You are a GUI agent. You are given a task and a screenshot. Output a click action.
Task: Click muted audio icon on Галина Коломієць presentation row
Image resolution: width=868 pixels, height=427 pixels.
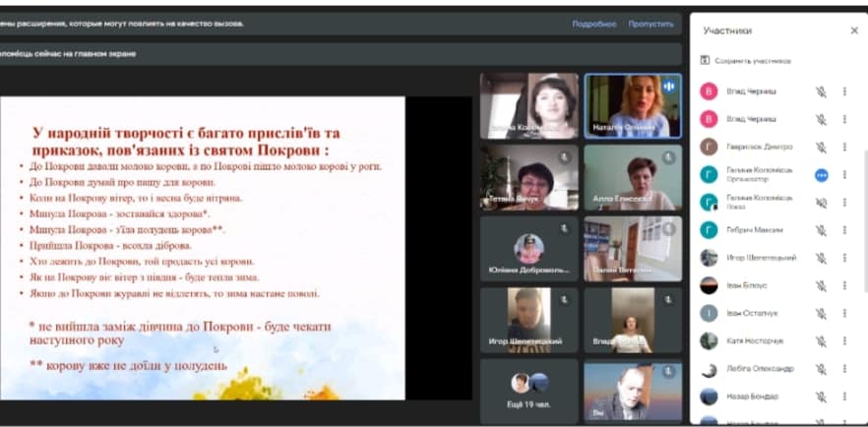821,203
